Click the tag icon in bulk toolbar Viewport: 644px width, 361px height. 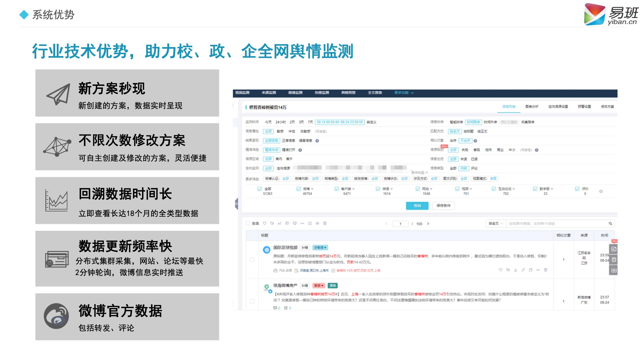[x=272, y=223]
